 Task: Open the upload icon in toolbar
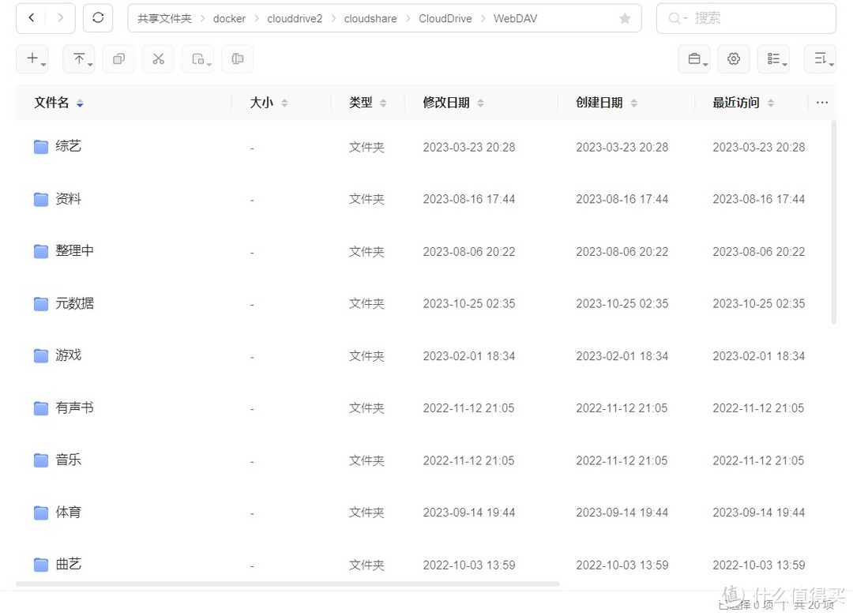pyautogui.click(x=79, y=58)
